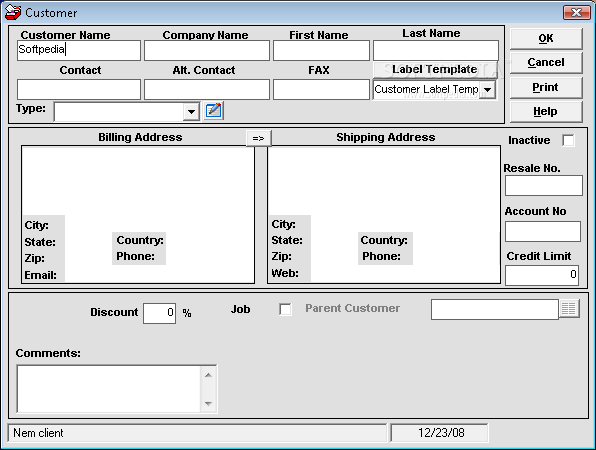Viewport: 596px width, 450px height.
Task: Click the Parent Customer text field
Action: [495, 309]
